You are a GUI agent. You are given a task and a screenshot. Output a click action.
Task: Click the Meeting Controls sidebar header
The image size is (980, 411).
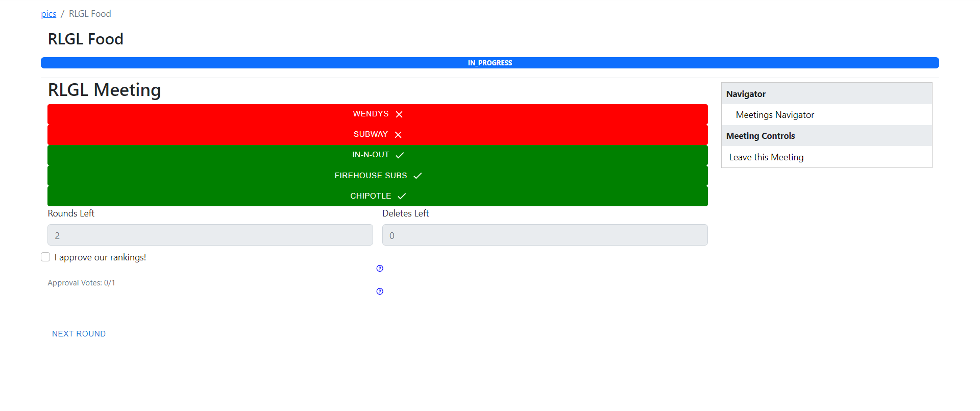click(827, 136)
